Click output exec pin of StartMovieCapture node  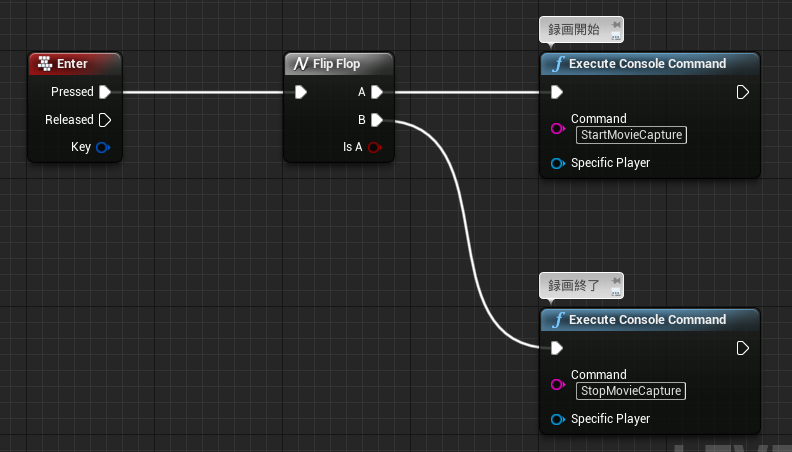tap(742, 92)
